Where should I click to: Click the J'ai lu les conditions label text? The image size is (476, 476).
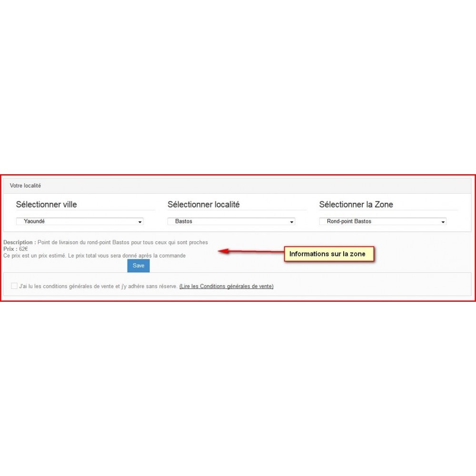pyautogui.click(x=98, y=286)
